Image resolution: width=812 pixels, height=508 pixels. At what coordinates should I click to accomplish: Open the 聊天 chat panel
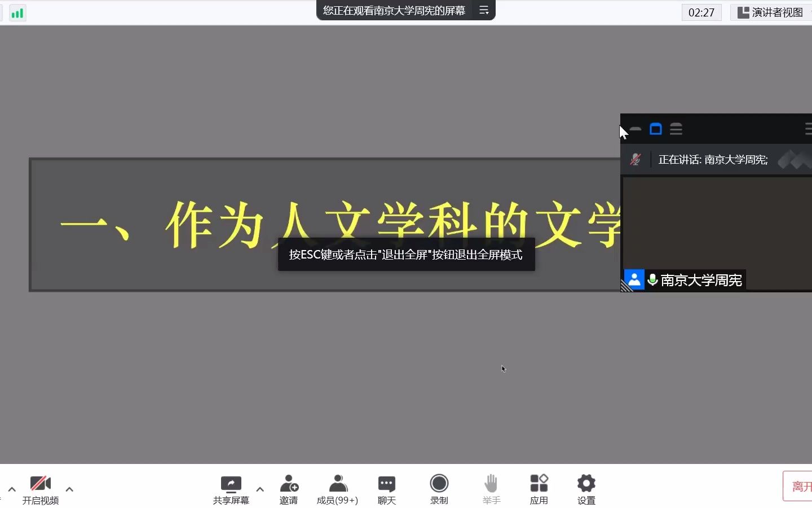pos(387,489)
